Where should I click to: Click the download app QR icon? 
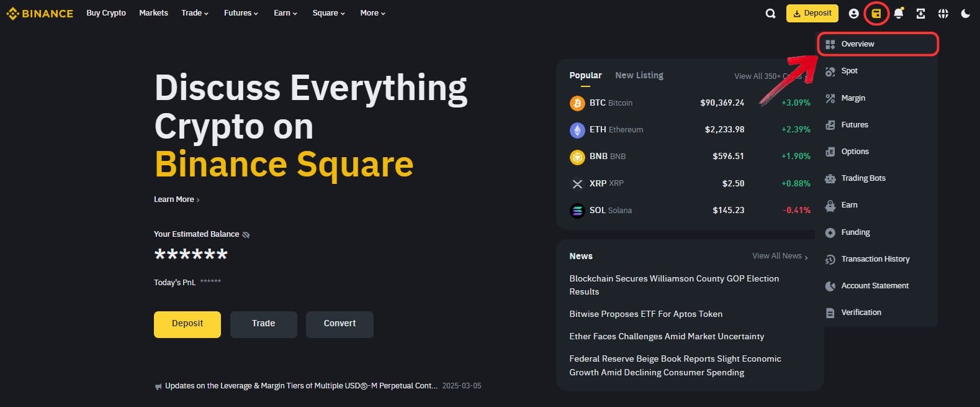click(920, 13)
